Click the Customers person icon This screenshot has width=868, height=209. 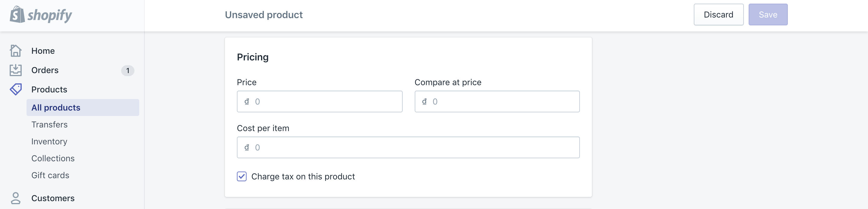click(x=15, y=198)
